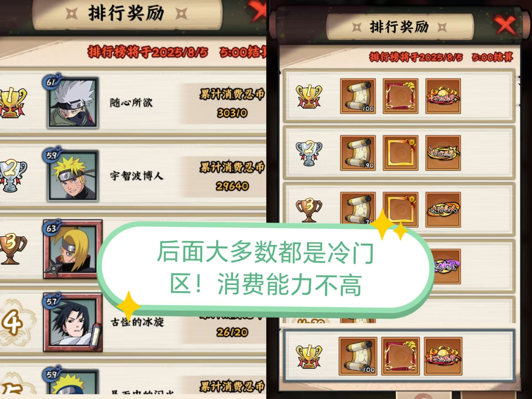Select the gold first-place trophy in rewards list
This screenshot has width=532, height=399.
309,96
